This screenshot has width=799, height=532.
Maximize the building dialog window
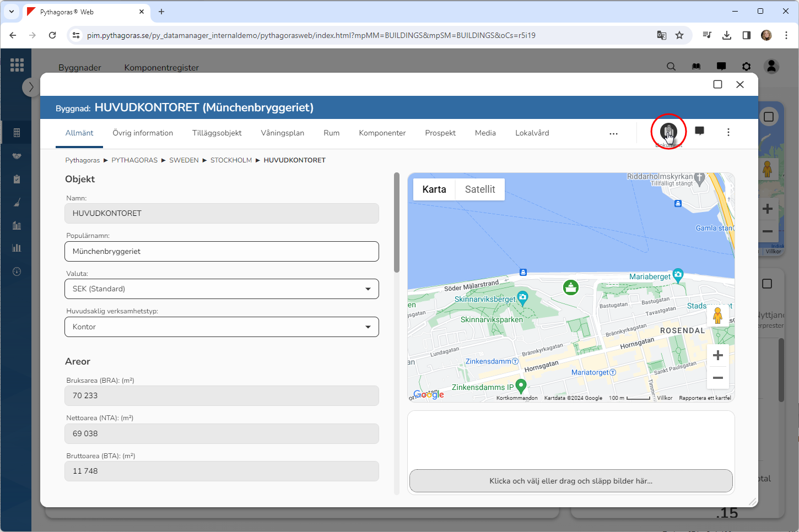pyautogui.click(x=717, y=84)
